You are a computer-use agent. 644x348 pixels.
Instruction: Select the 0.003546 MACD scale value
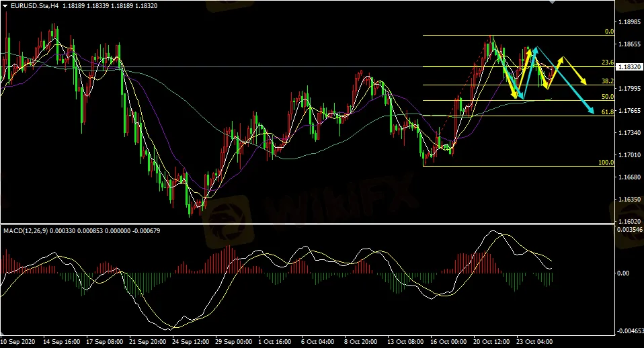pos(630,230)
